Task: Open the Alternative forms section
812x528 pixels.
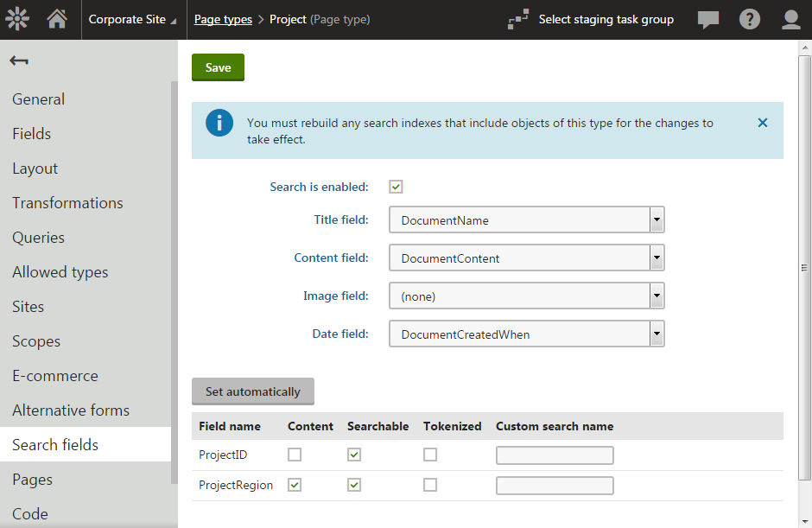Action: (x=72, y=410)
